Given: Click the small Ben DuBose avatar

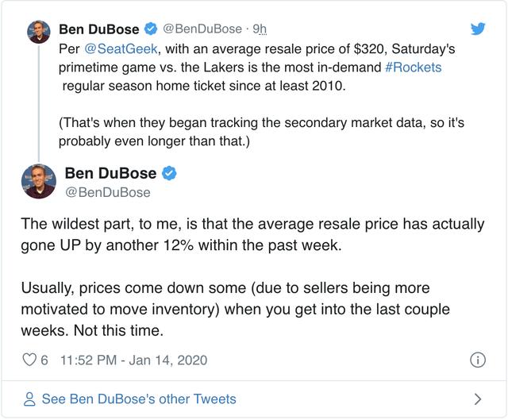Looking at the screenshot, I should tap(39, 32).
